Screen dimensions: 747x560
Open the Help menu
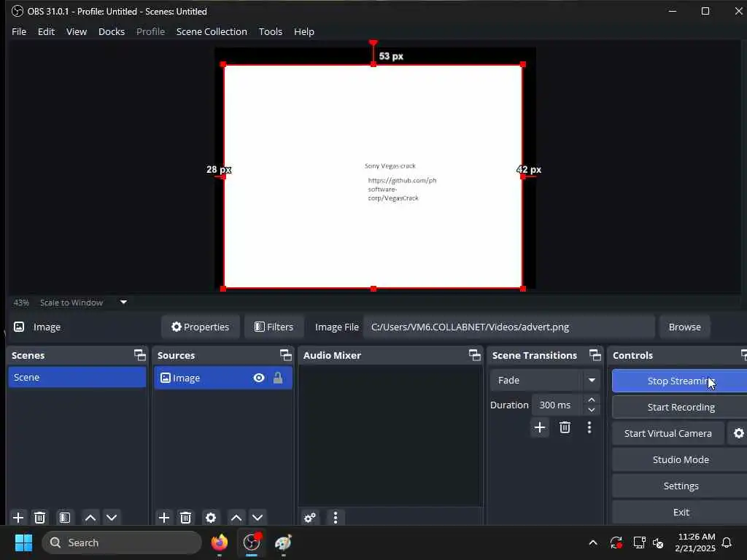click(x=304, y=31)
